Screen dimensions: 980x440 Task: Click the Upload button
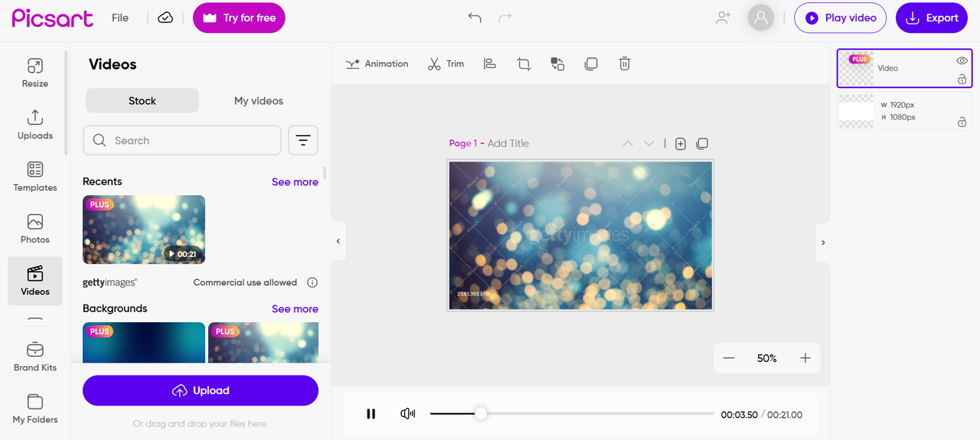pos(201,390)
